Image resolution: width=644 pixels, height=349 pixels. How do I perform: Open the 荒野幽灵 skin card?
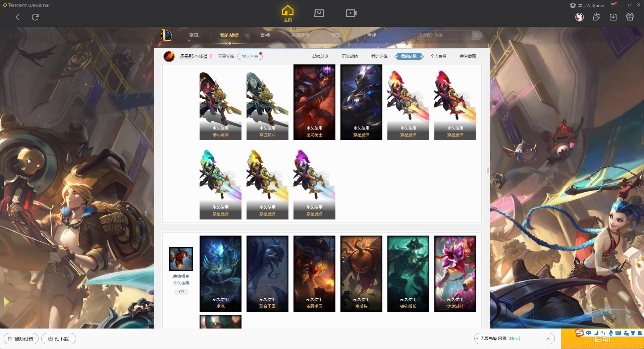[x=314, y=273]
